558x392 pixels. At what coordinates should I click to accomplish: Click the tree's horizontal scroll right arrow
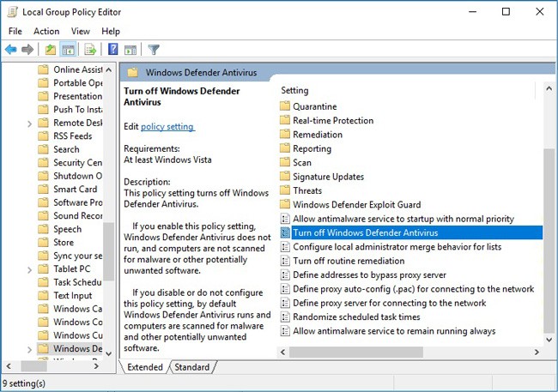96,366
